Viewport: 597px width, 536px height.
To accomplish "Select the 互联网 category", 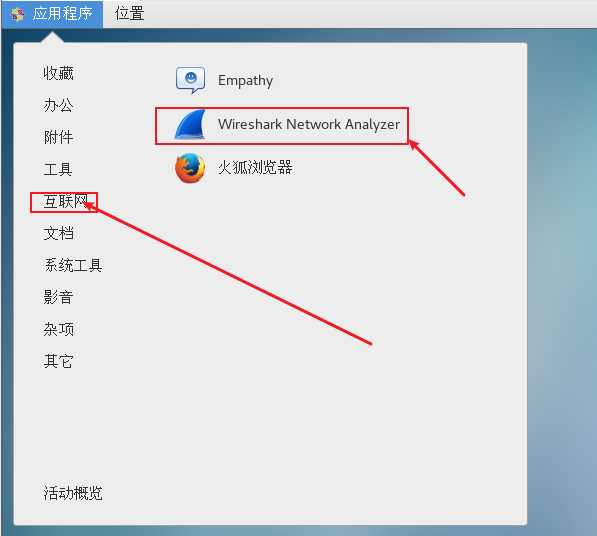I will click(65, 201).
